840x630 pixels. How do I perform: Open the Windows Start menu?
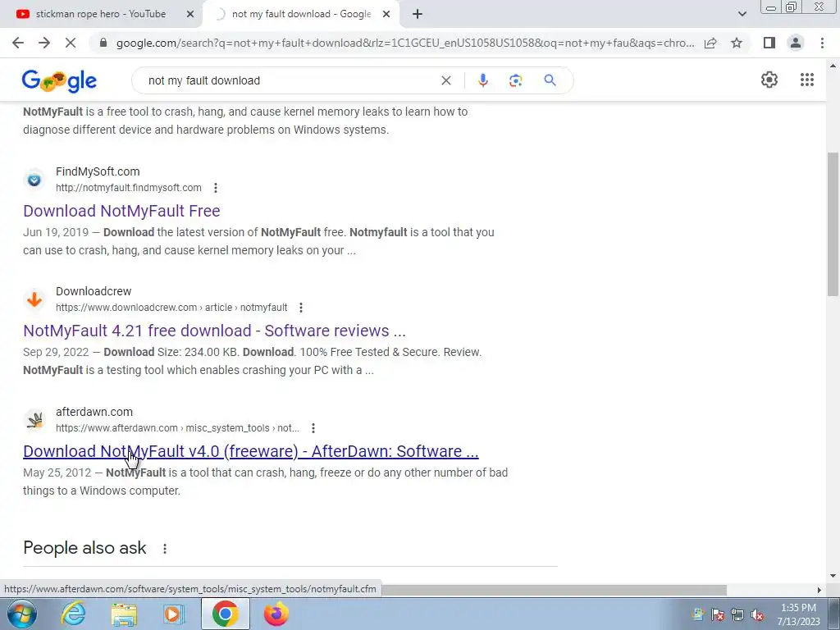point(22,614)
